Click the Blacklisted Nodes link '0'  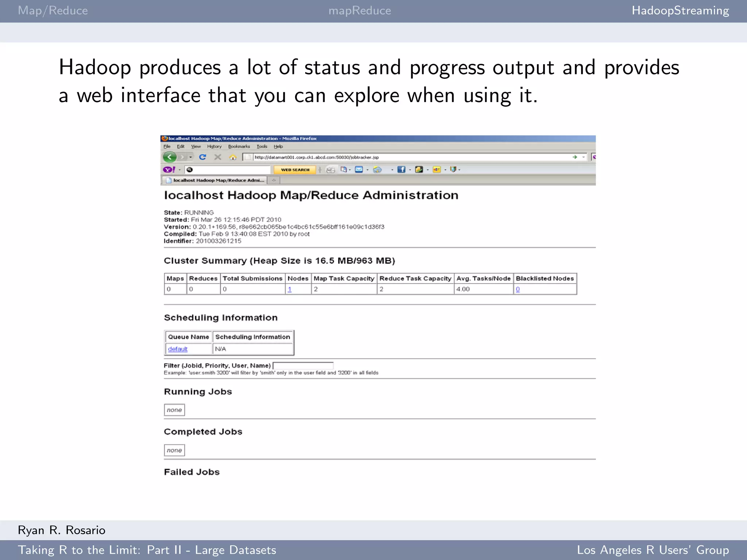pyautogui.click(x=518, y=289)
